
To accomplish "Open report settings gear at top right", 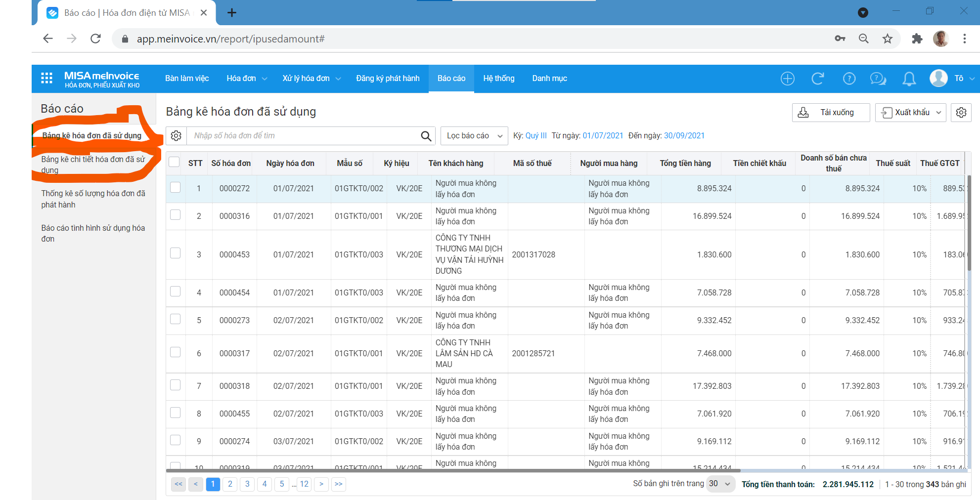I will (x=961, y=113).
